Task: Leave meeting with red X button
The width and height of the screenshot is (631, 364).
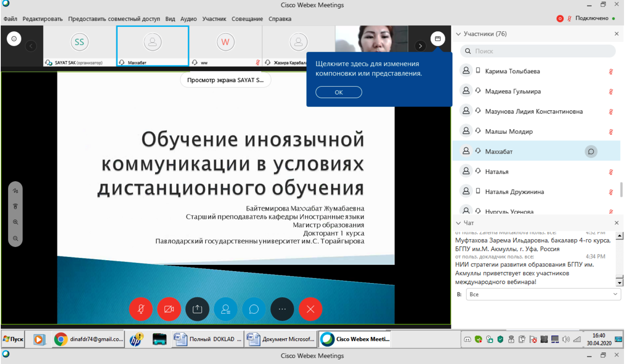Action: (310, 309)
